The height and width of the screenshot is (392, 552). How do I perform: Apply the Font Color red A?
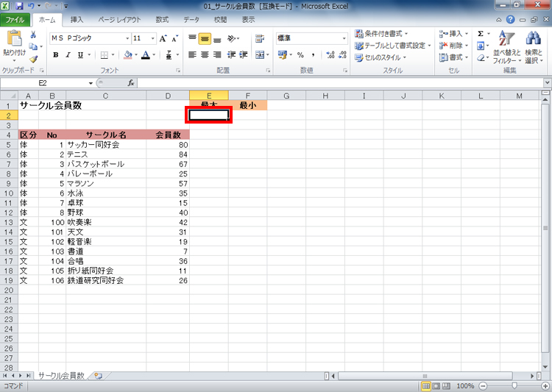click(146, 55)
